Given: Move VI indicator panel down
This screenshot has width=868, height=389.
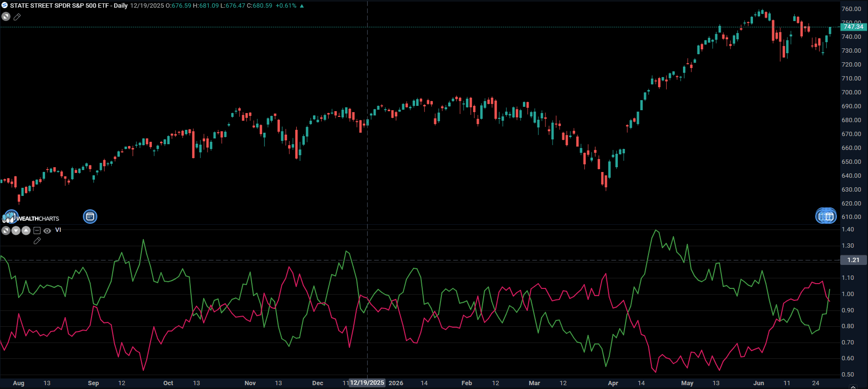Looking at the screenshot, I should (16, 230).
